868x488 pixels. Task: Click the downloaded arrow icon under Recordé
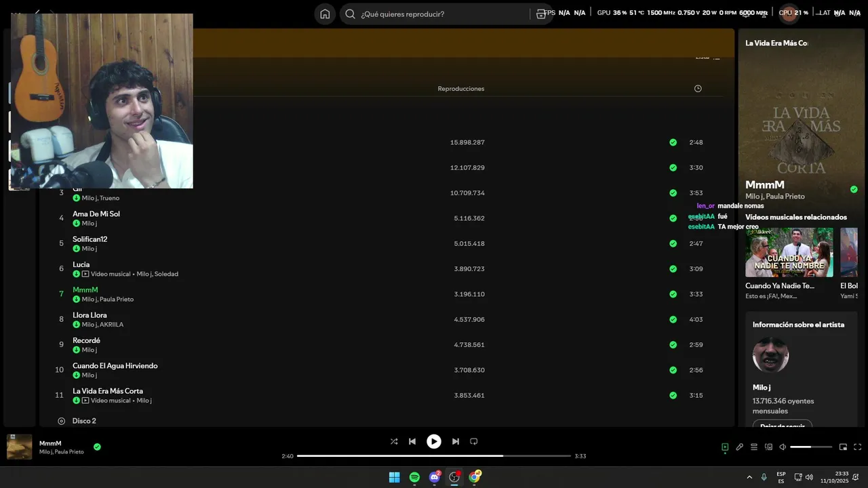coord(77,350)
